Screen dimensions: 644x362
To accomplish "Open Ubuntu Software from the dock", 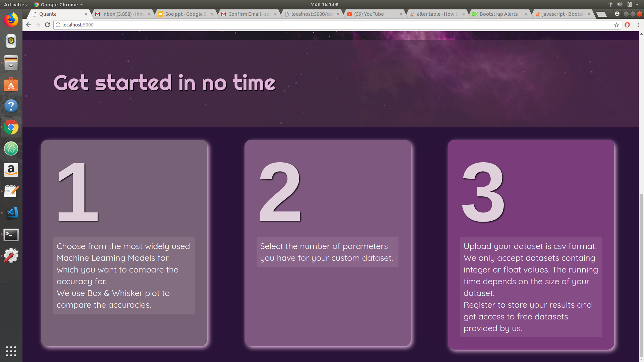I will [x=11, y=84].
